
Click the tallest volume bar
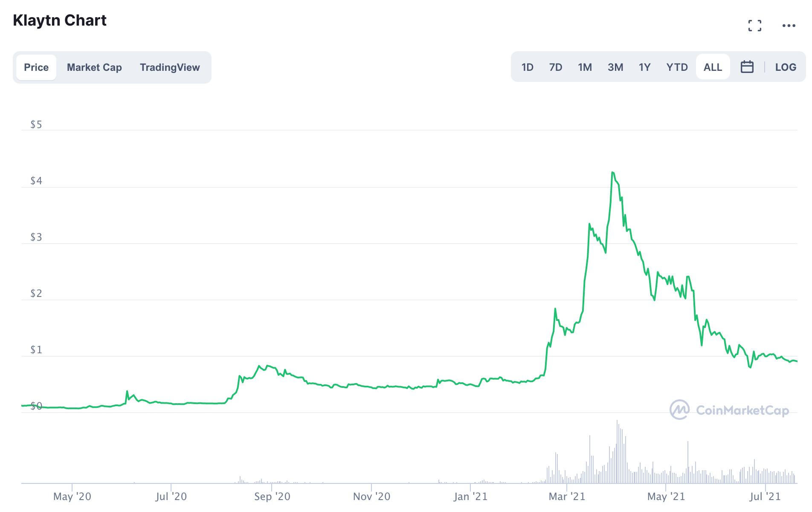[617, 451]
